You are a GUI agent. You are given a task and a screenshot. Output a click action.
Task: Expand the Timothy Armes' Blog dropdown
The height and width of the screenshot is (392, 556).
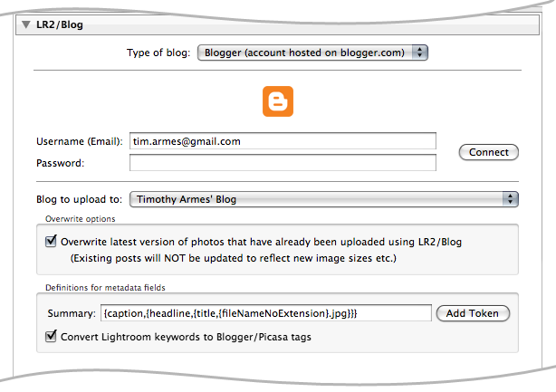323,199
